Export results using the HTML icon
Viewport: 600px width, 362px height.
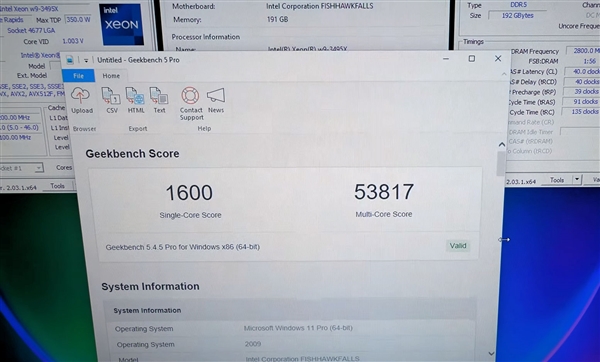(x=135, y=96)
